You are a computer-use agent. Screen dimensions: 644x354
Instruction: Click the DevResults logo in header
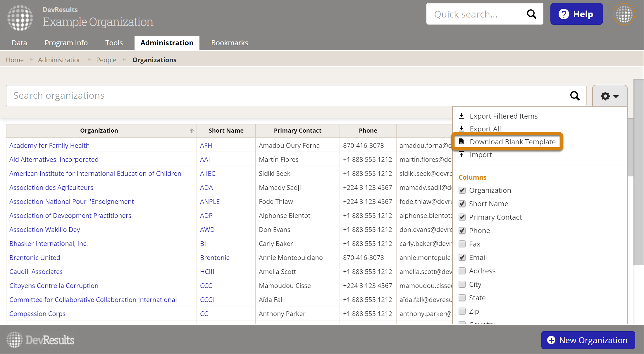[x=20, y=18]
